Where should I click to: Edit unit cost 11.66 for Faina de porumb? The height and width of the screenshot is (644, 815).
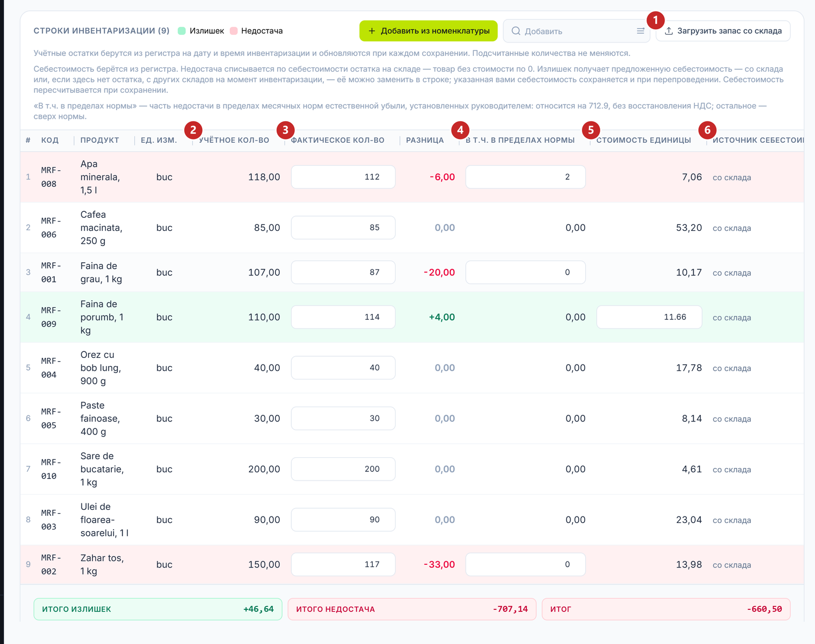[649, 317]
